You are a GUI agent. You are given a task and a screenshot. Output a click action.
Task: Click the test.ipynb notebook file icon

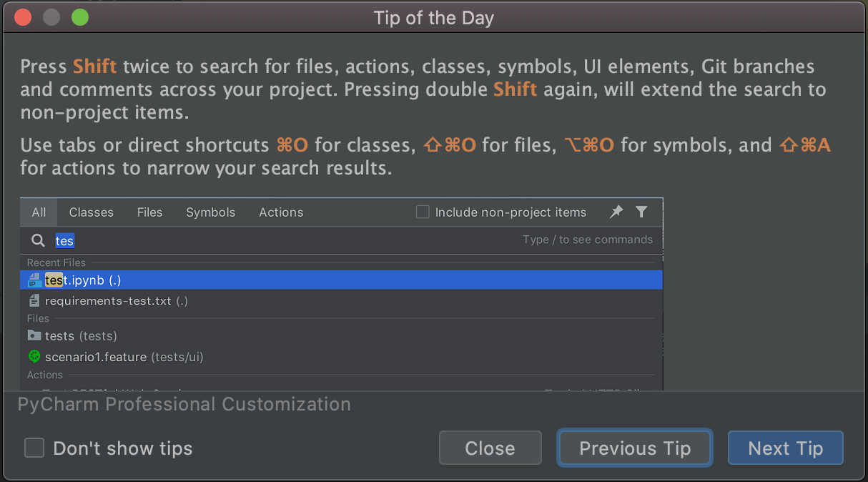coord(34,280)
